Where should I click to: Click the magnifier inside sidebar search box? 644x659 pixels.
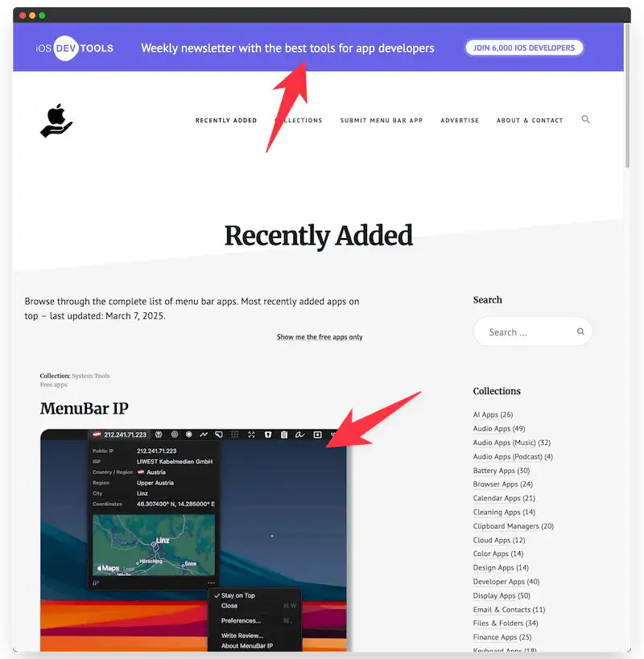580,332
